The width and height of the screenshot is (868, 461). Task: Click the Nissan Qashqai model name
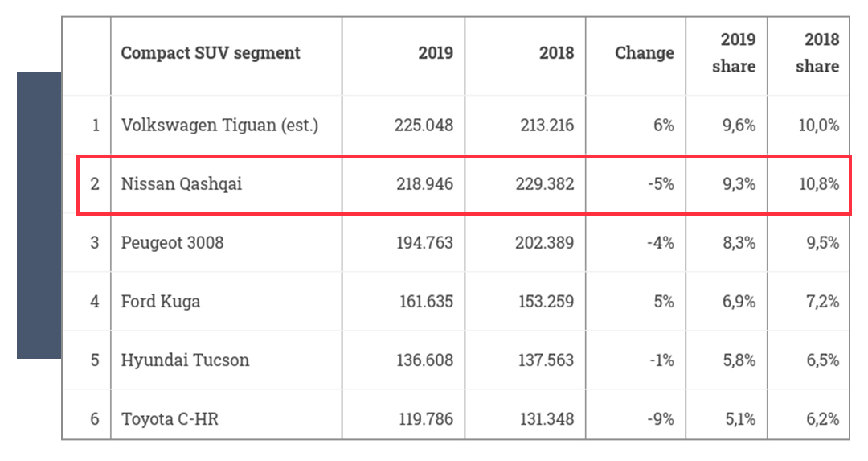182,184
